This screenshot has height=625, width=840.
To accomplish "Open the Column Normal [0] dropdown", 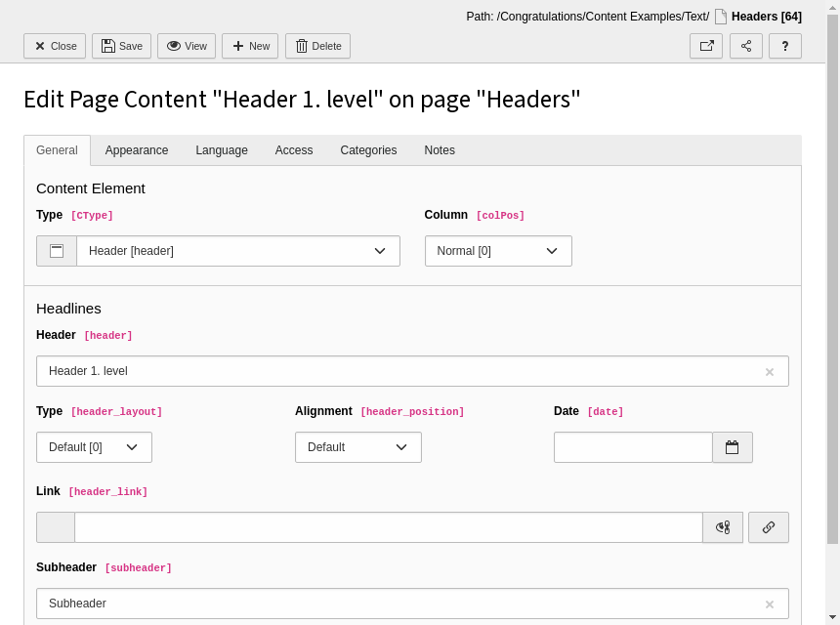I will click(x=498, y=251).
